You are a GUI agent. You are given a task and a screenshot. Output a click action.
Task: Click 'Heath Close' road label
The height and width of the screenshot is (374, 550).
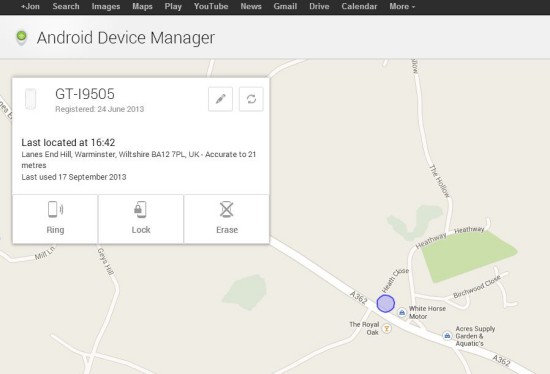click(395, 280)
